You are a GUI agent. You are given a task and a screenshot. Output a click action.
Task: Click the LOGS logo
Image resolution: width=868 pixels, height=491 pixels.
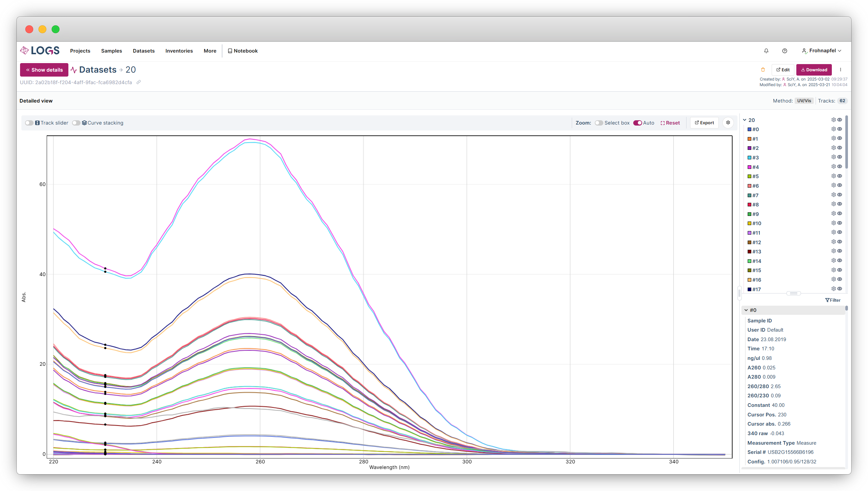pos(40,51)
